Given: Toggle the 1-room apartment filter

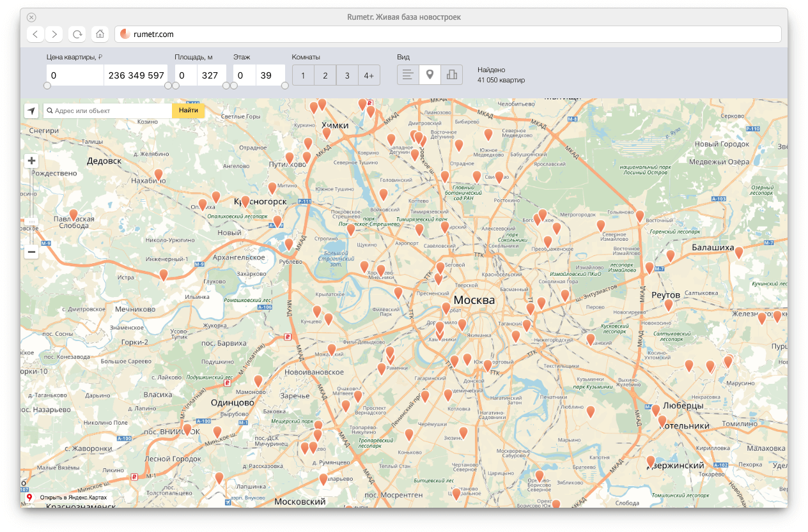Looking at the screenshot, I should pos(303,76).
